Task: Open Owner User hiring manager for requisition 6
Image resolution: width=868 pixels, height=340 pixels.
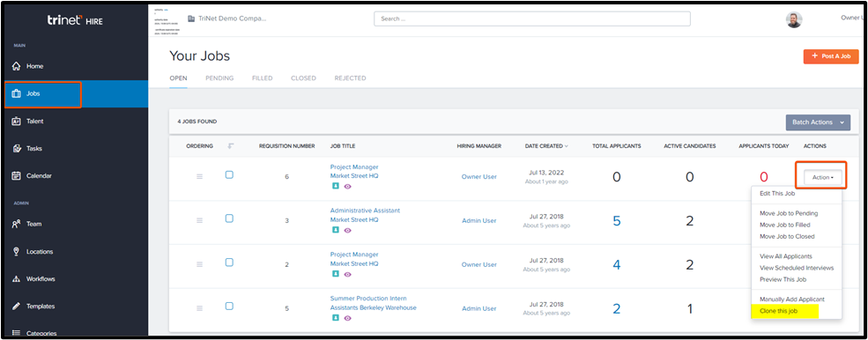Action: (x=479, y=177)
